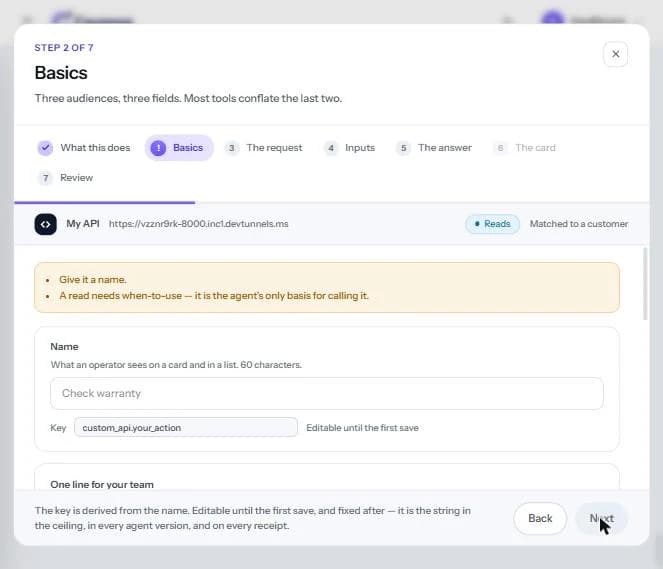Click the checkmark icon beside What this does
This screenshot has height=569, width=663.
click(x=45, y=148)
